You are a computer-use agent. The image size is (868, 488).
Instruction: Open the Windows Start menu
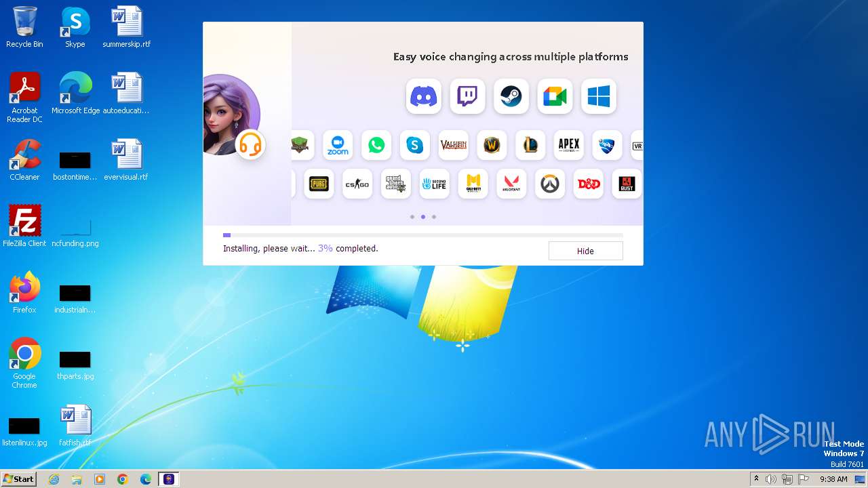click(x=18, y=479)
